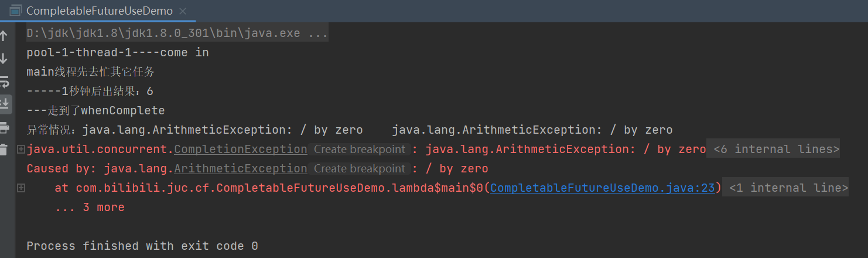Image resolution: width=868 pixels, height=258 pixels.
Task: Open the ArithmeticException link in Caused by line
Action: 240,169
